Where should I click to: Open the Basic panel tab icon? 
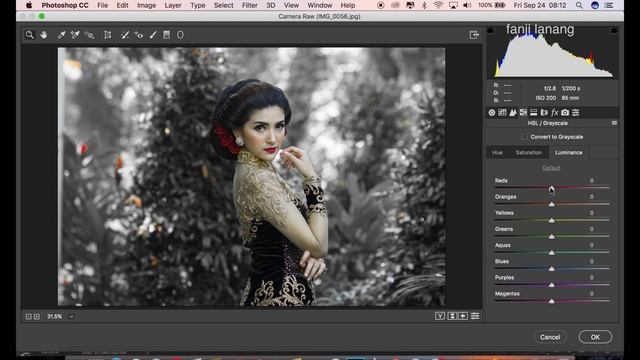492,113
